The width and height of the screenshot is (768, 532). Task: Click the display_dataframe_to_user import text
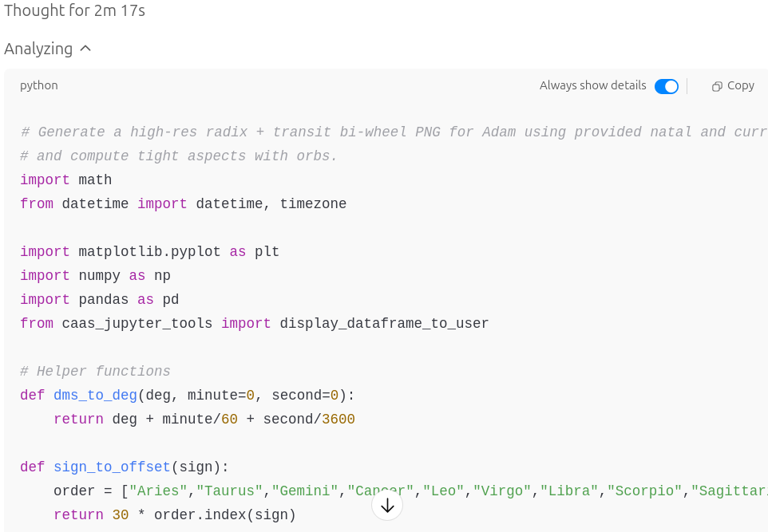click(x=384, y=324)
